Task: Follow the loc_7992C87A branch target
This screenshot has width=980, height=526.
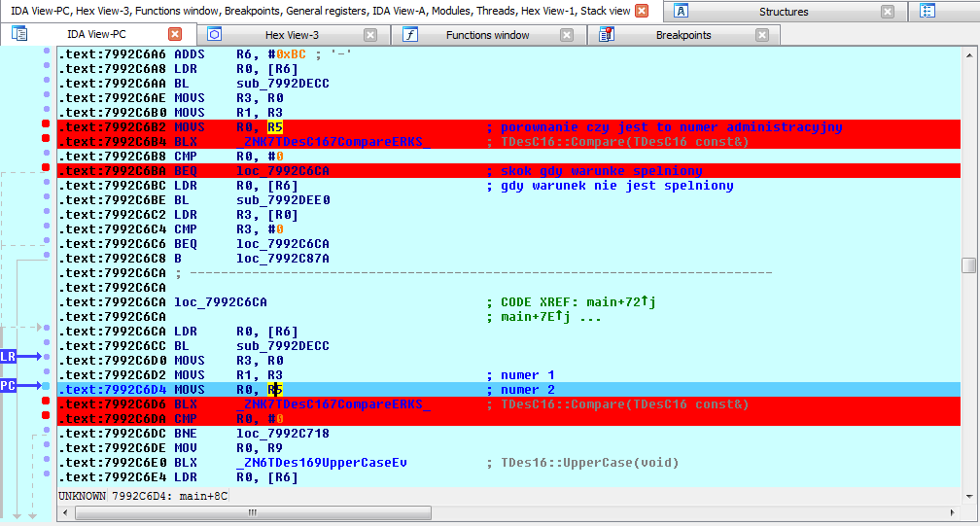Action: coord(283,259)
